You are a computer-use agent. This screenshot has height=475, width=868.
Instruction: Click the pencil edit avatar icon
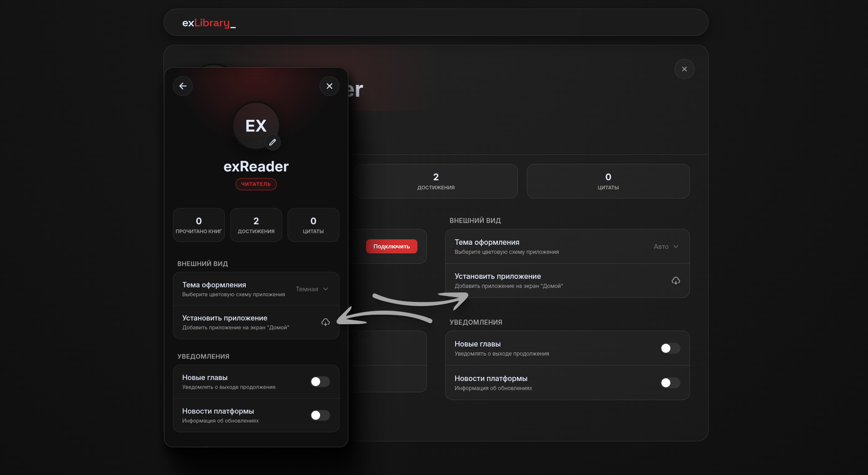[273, 142]
